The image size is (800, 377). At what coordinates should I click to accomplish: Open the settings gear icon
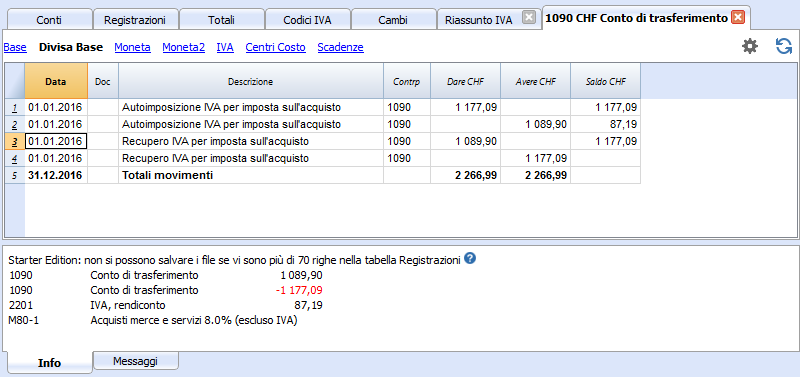[749, 47]
